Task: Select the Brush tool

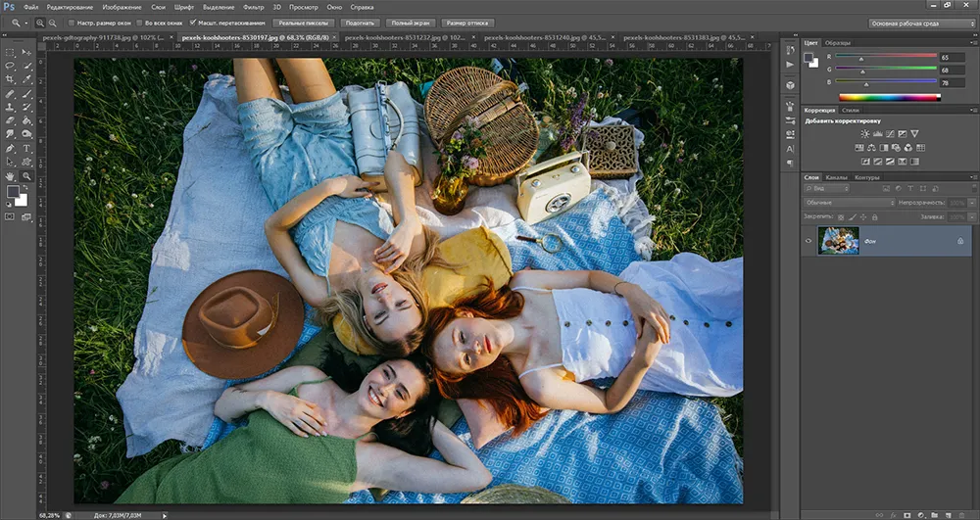Action: pyautogui.click(x=26, y=94)
